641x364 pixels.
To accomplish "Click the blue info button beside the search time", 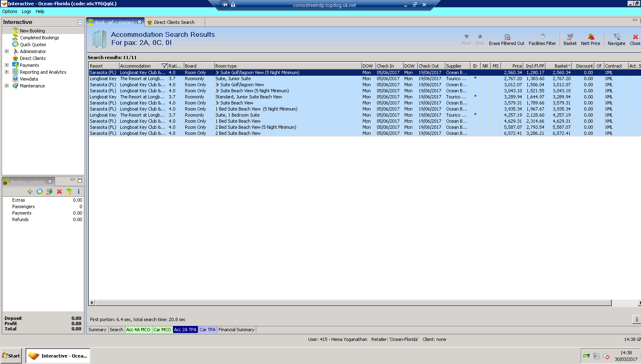I will (637, 319).
